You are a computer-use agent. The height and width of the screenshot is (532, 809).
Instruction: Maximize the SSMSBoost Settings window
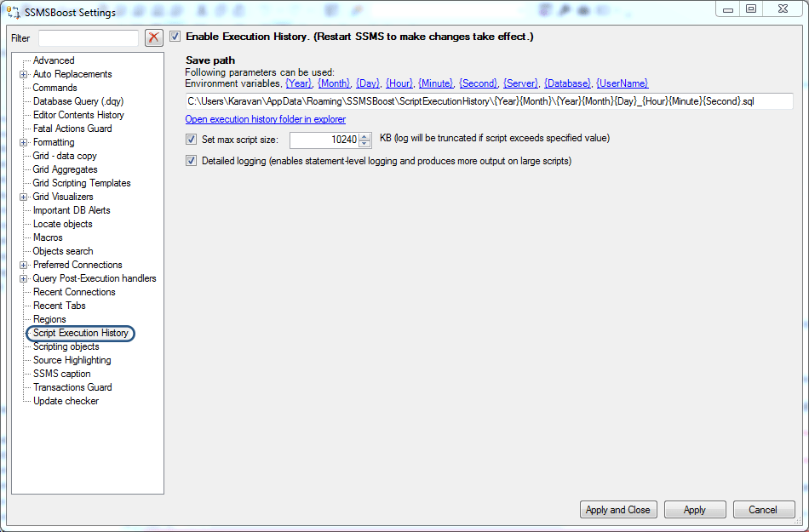[751, 9]
